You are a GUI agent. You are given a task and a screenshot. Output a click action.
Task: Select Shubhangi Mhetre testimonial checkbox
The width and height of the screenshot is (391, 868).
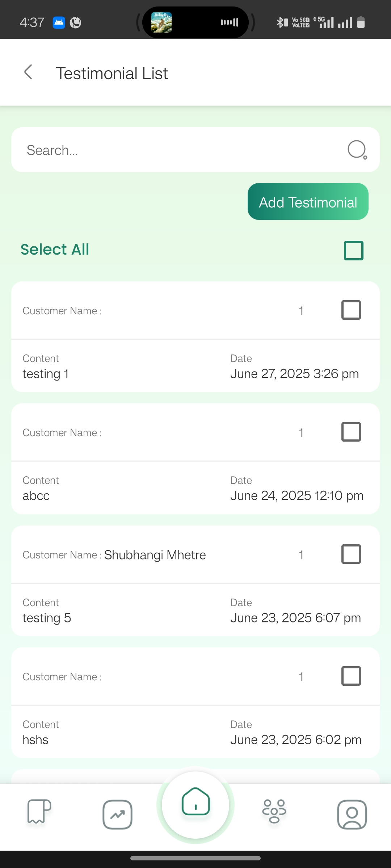click(x=351, y=554)
